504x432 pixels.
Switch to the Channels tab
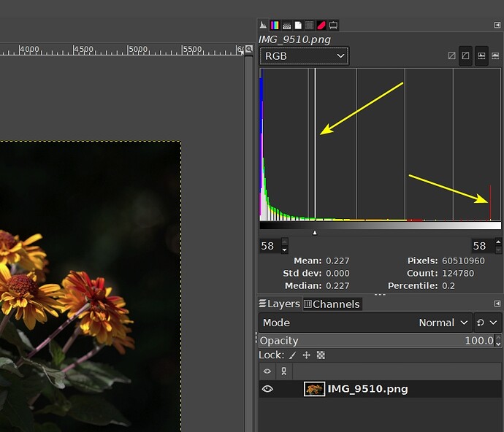click(332, 304)
